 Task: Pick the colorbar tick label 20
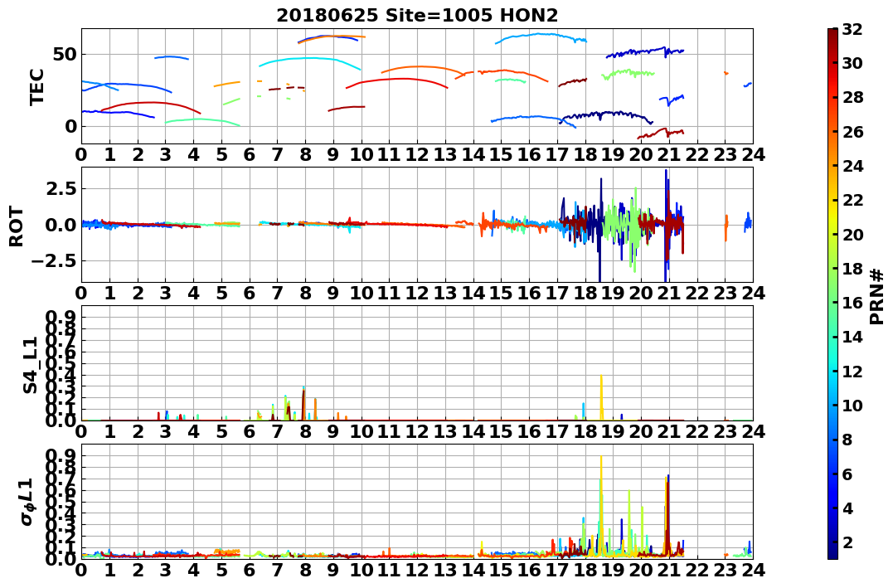coord(852,234)
